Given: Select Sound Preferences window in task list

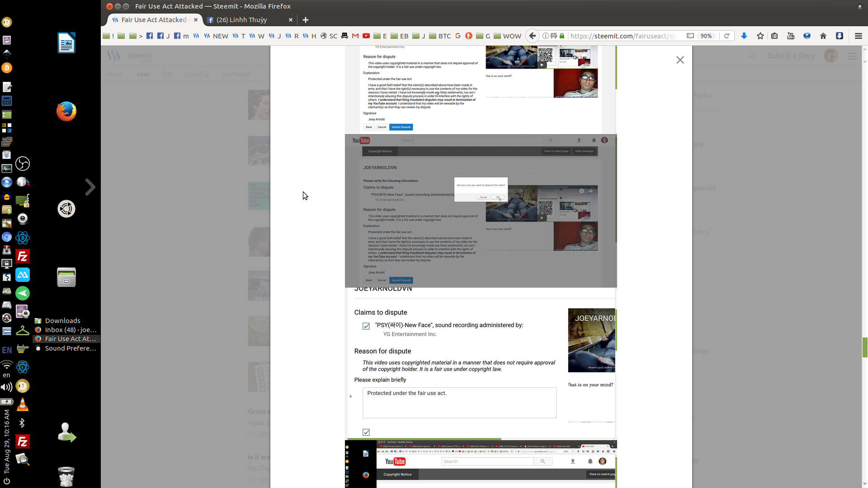Looking at the screenshot, I should [x=66, y=348].
